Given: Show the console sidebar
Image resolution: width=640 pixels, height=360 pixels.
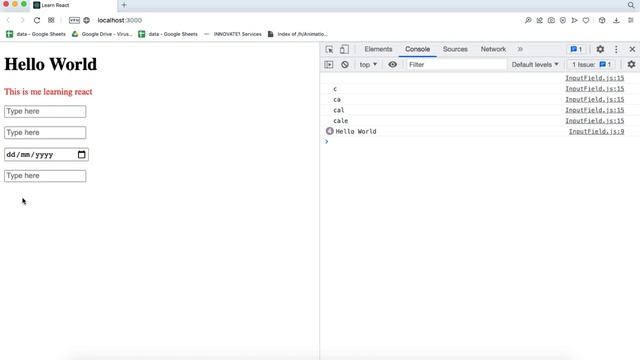Looking at the screenshot, I should point(329,64).
